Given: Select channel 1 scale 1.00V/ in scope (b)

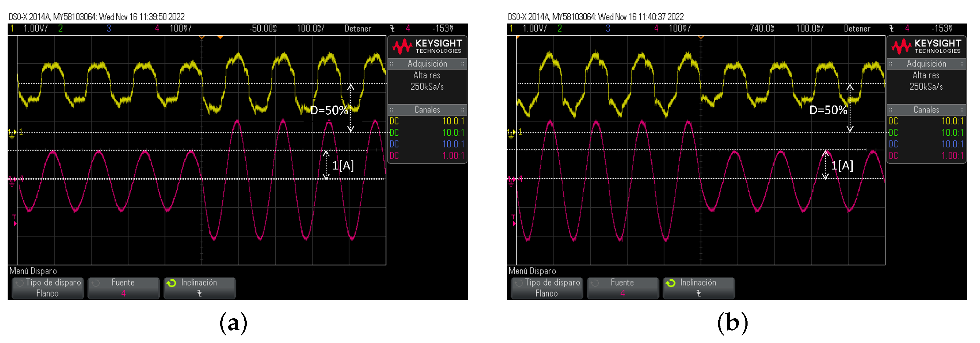Looking at the screenshot, I should tap(535, 29).
